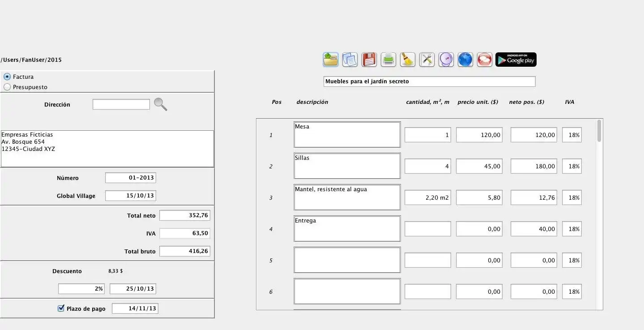This screenshot has width=644, height=330.
Task: Click the copy documents icon
Action: (350, 60)
